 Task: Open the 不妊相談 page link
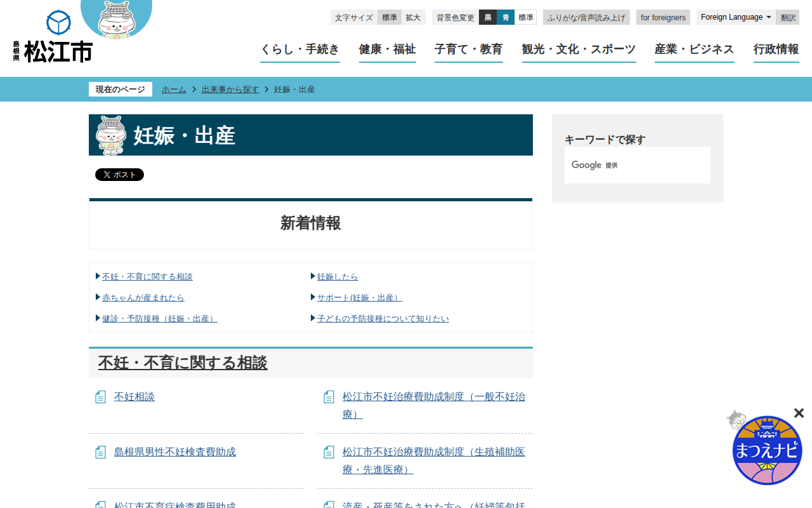coord(134,397)
